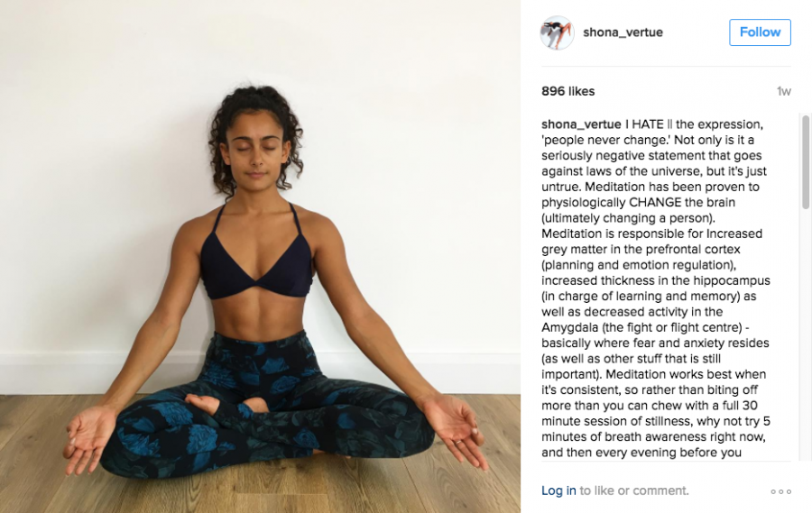This screenshot has height=513, width=812.
Task: Open shona_vertue username in the post header
Action: pyautogui.click(x=623, y=32)
